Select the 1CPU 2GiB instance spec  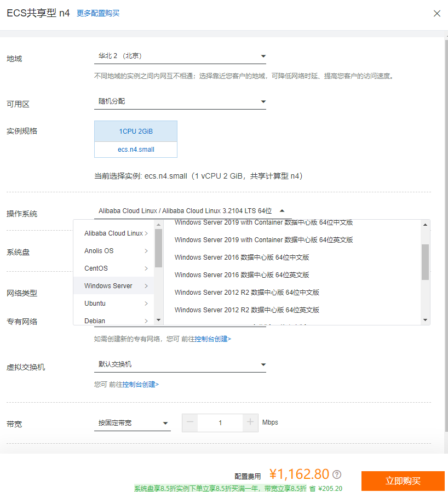coord(136,131)
